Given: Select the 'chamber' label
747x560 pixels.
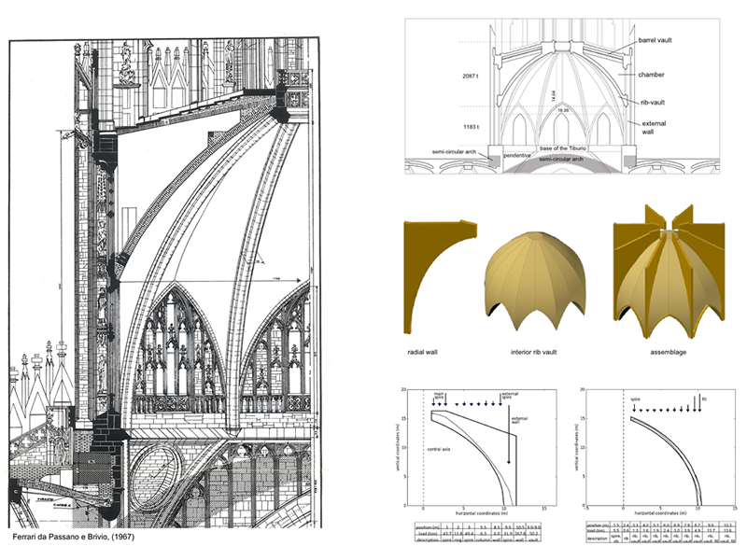Looking at the screenshot, I should 651,75.
